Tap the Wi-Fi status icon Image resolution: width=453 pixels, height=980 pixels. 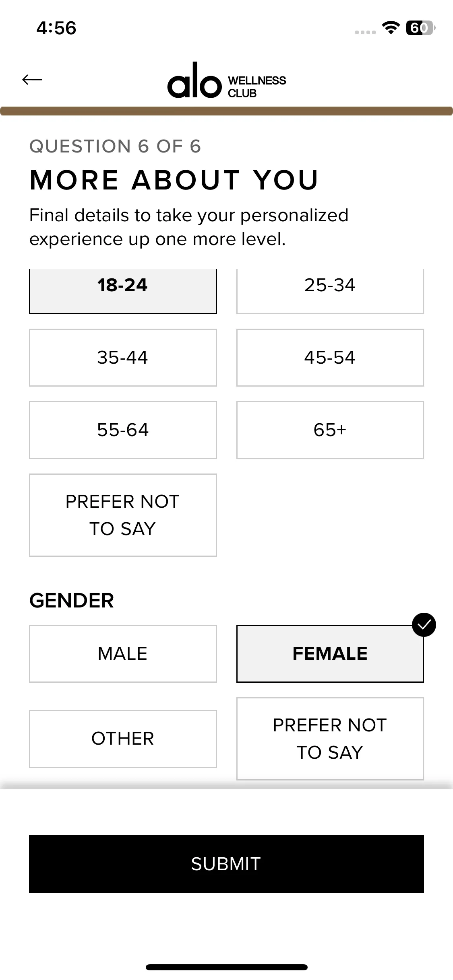pyautogui.click(x=390, y=28)
